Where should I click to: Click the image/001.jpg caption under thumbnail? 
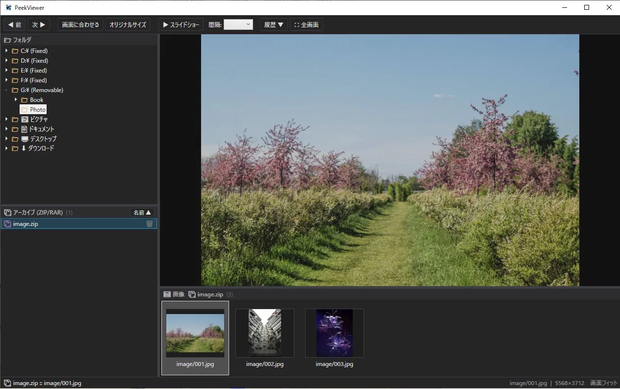click(x=195, y=364)
